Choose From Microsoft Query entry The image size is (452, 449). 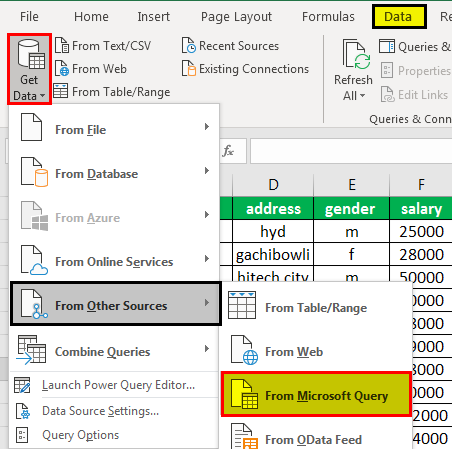point(316,394)
